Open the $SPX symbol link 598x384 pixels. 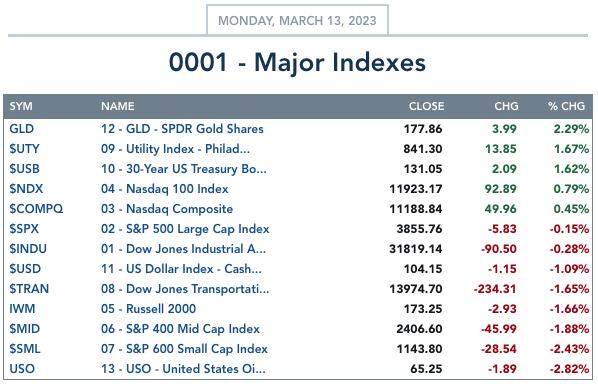[24, 229]
